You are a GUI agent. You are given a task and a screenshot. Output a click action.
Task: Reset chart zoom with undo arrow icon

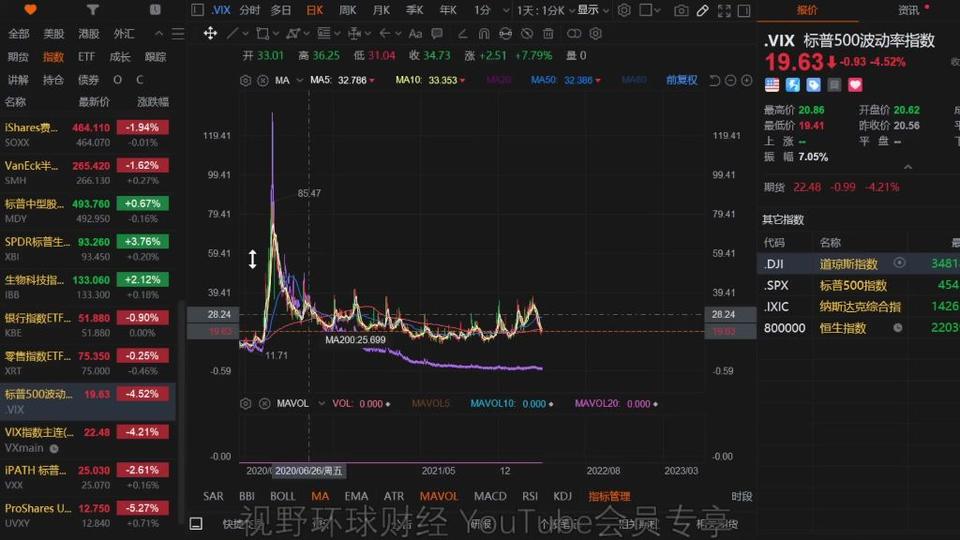point(714,80)
